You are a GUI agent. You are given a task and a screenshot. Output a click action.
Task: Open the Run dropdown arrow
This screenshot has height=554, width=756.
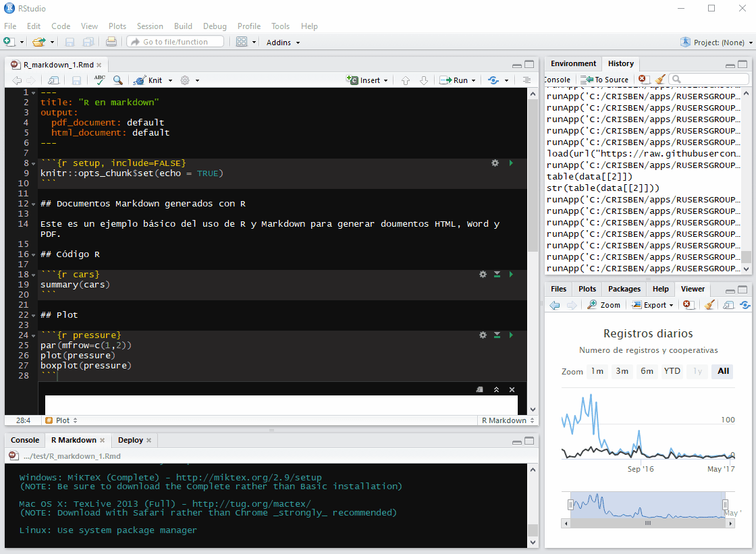[x=473, y=80]
